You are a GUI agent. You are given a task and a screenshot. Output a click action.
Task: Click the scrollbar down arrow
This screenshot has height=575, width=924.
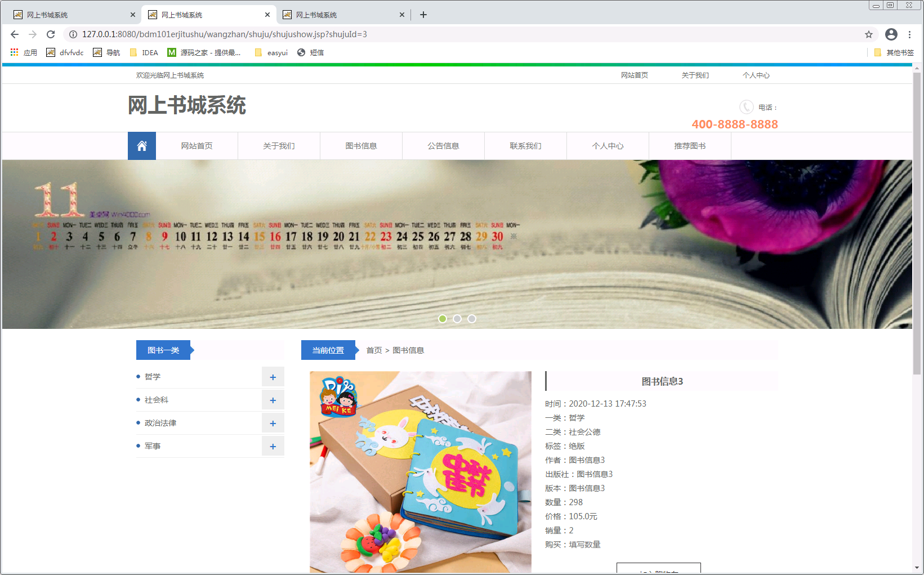pos(917,568)
